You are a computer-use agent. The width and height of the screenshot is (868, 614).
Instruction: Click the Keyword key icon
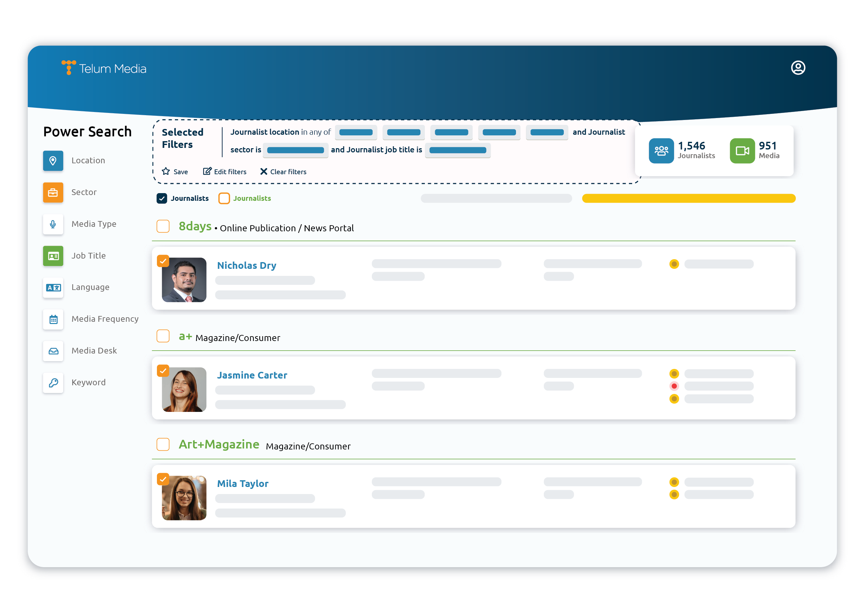(x=53, y=383)
